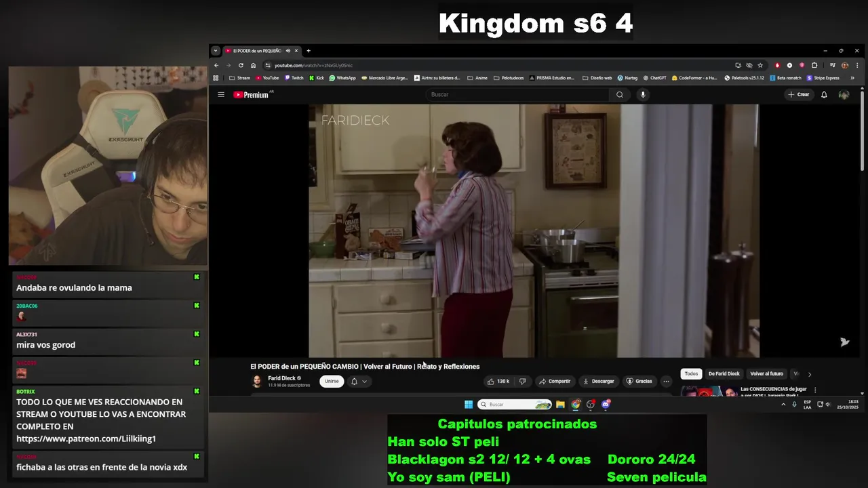Click the Compartir button
This screenshot has height=488, width=868.
click(555, 382)
